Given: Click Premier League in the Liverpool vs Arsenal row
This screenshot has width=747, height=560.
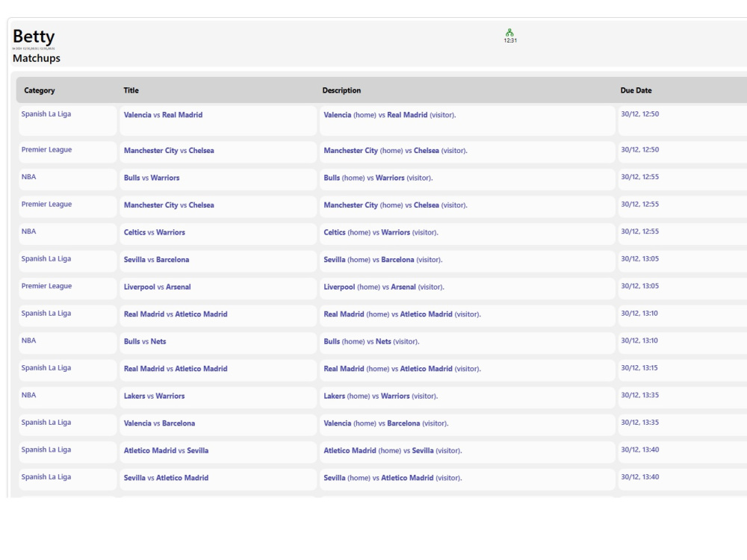Looking at the screenshot, I should (46, 286).
